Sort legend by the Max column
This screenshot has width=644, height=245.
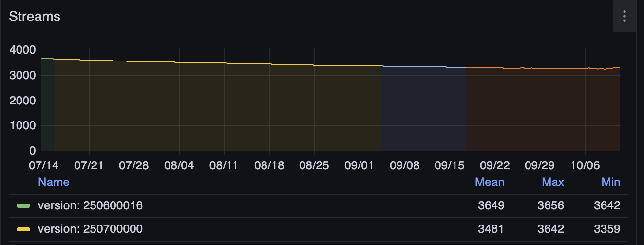[552, 182]
